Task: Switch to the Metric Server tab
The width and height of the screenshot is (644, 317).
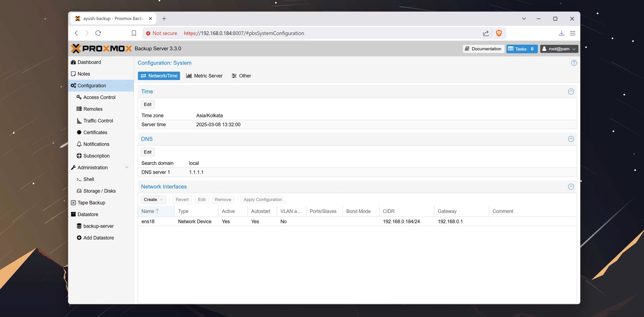Action: point(204,75)
